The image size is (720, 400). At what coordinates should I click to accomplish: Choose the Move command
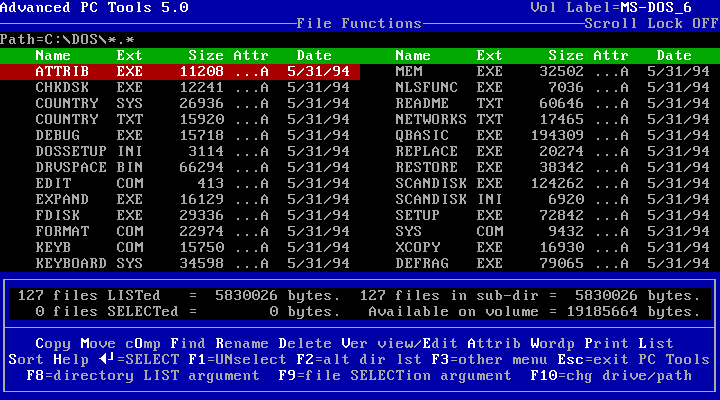point(98,344)
